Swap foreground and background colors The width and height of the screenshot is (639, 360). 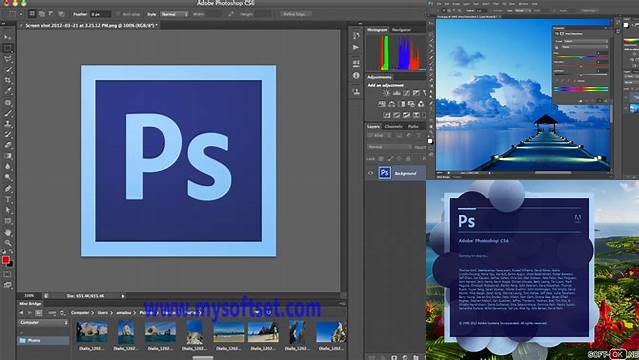click(11, 253)
